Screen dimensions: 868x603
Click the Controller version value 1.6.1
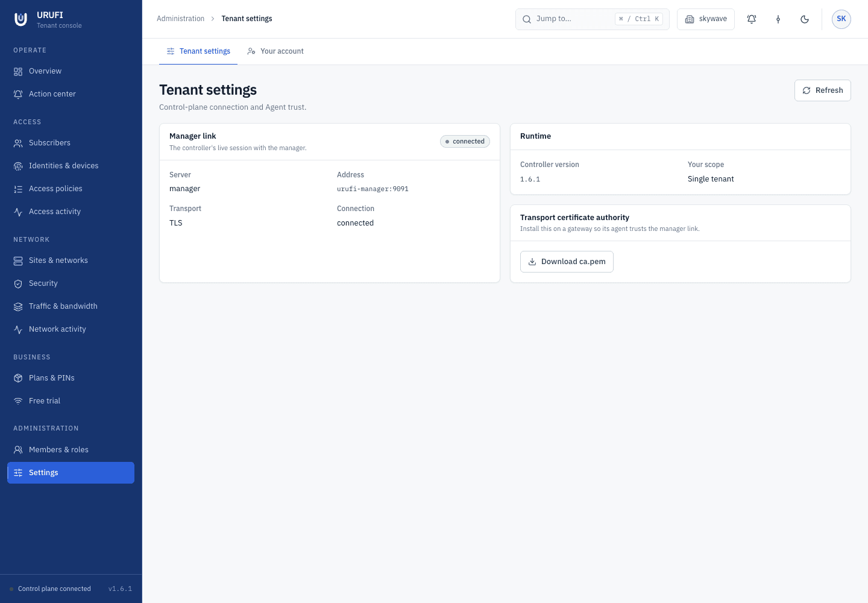pyautogui.click(x=530, y=180)
